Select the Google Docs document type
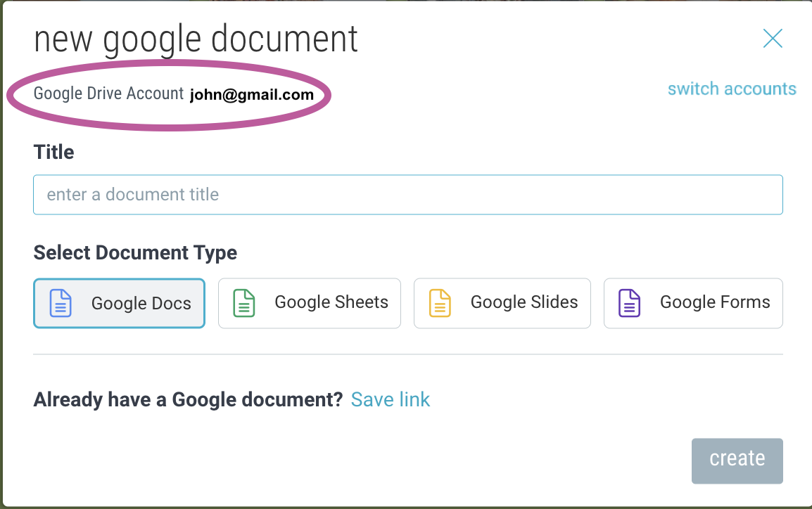 tap(119, 303)
